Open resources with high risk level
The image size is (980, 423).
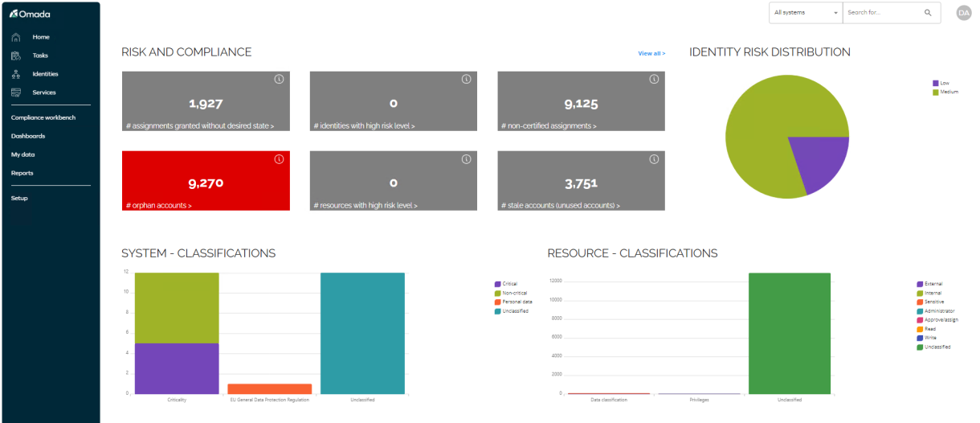coord(366,206)
